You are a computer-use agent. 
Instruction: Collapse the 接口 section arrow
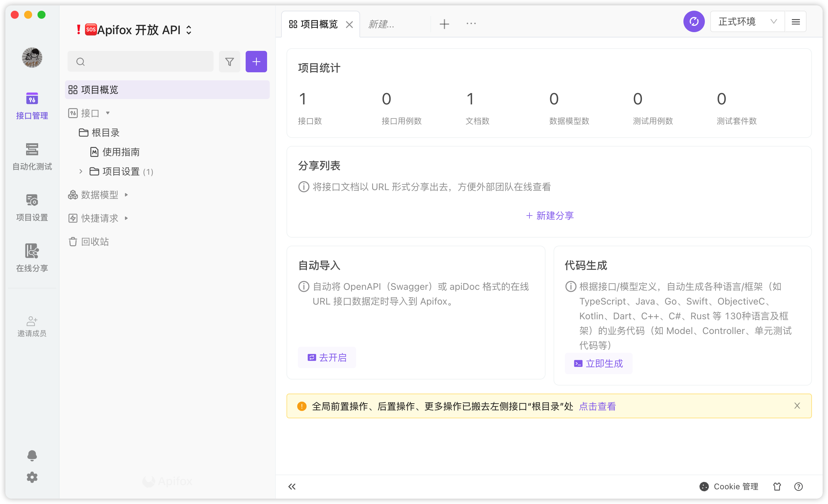(x=108, y=113)
